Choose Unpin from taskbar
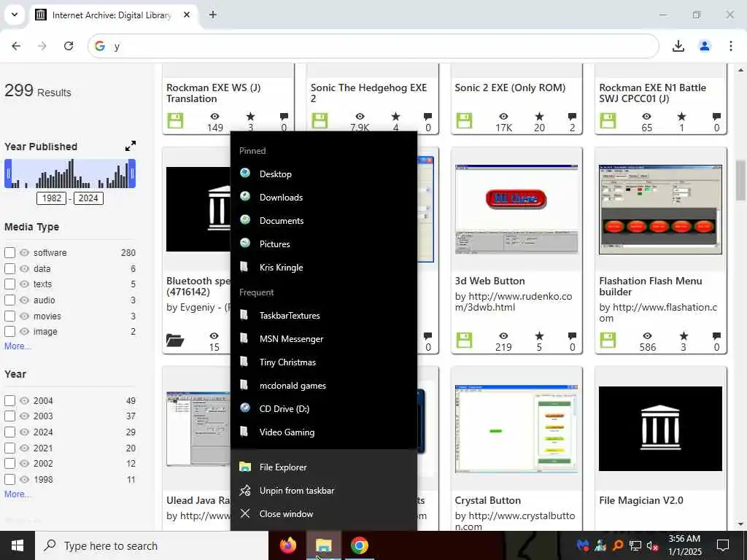Screen dimensions: 747x560 pyautogui.click(x=323, y=491)
